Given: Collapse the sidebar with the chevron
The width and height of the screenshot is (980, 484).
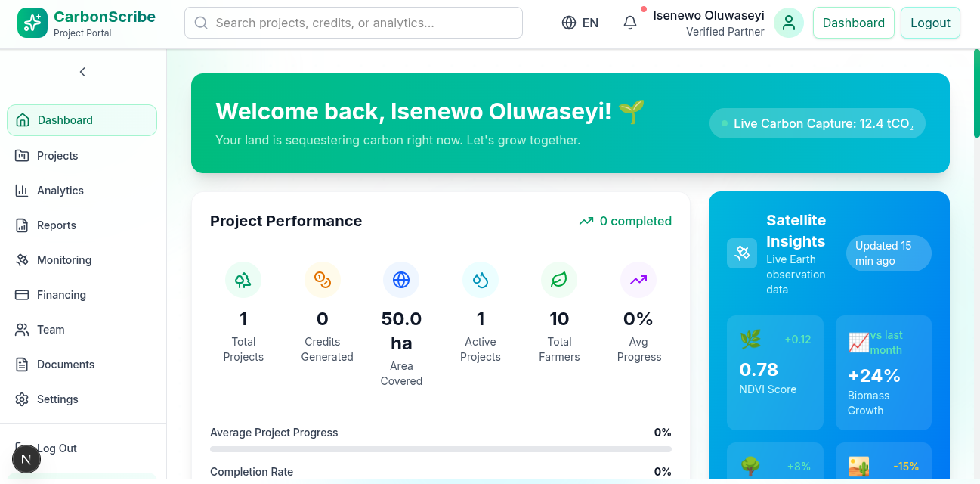Looking at the screenshot, I should (82, 72).
